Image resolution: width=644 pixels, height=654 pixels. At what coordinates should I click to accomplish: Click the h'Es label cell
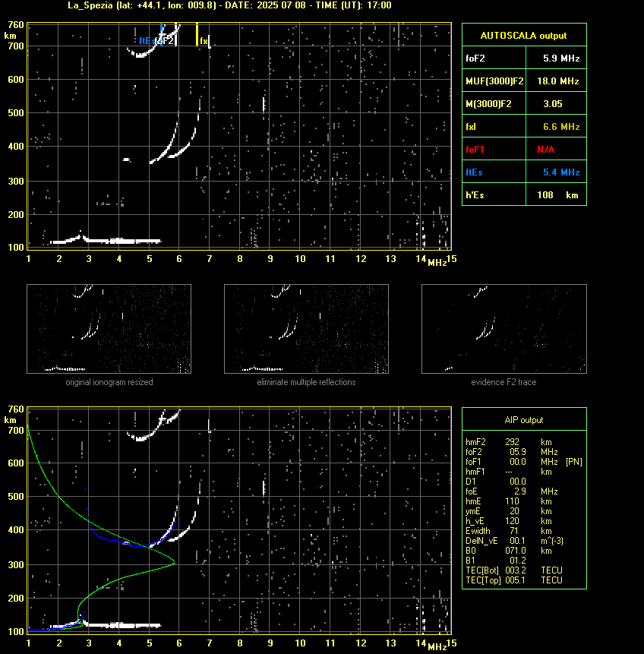pyautogui.click(x=494, y=194)
